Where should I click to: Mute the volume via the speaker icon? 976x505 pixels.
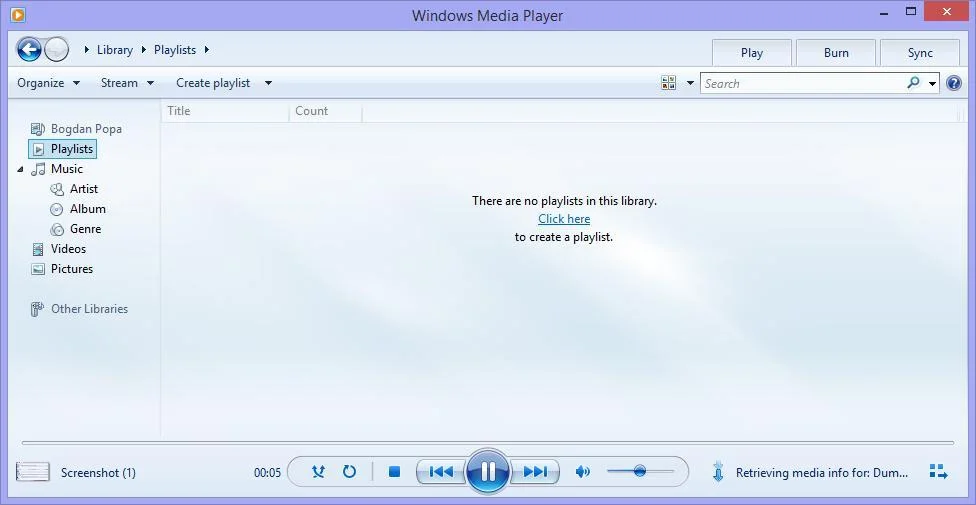(583, 472)
